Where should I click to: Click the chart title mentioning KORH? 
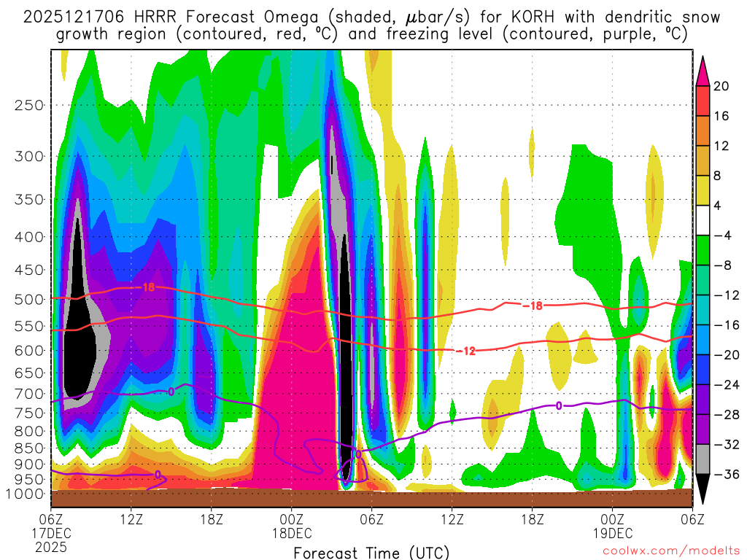[371, 17]
